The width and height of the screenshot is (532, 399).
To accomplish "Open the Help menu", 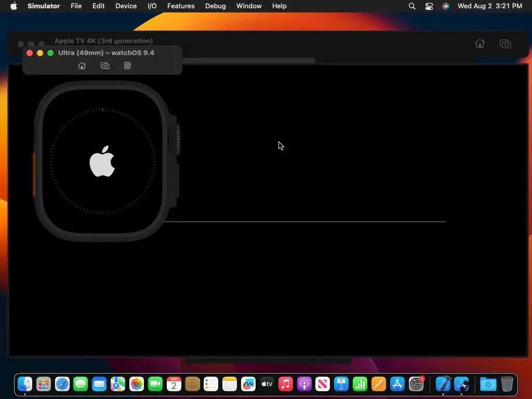I will (279, 6).
